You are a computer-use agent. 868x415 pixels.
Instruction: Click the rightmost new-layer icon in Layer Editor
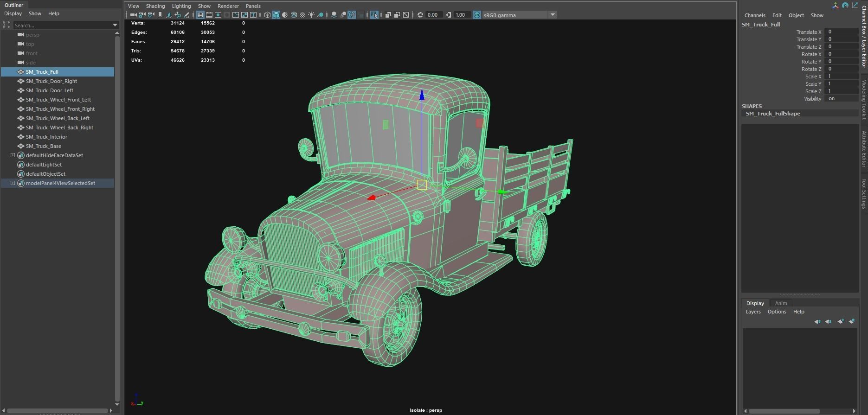pyautogui.click(x=852, y=321)
